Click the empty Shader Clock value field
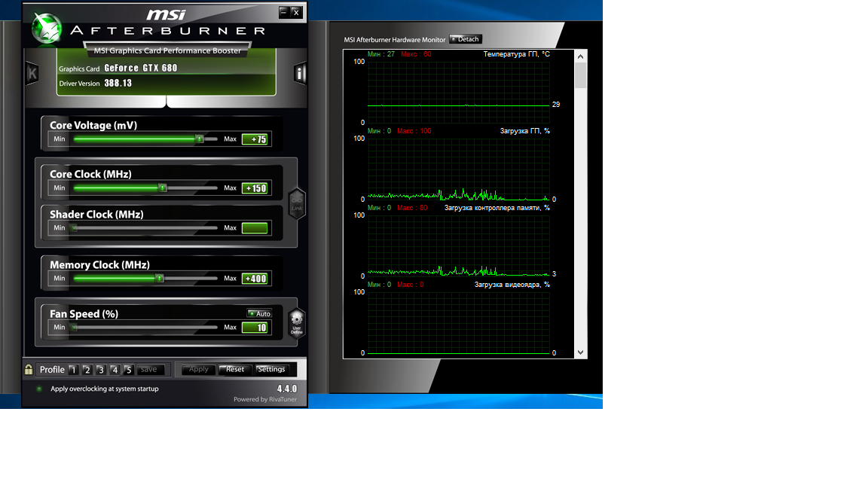 point(255,228)
